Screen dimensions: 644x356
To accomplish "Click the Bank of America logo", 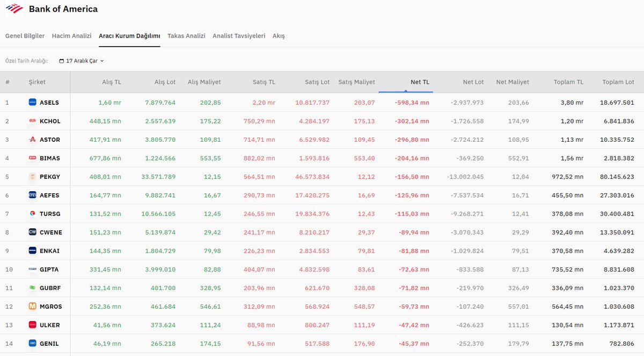I will 14,9.
